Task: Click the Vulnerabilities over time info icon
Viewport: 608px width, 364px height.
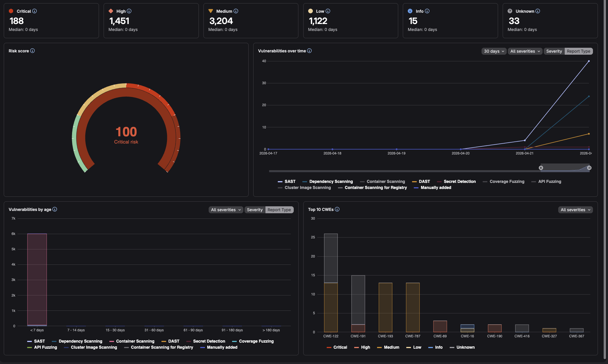Action: pos(309,51)
